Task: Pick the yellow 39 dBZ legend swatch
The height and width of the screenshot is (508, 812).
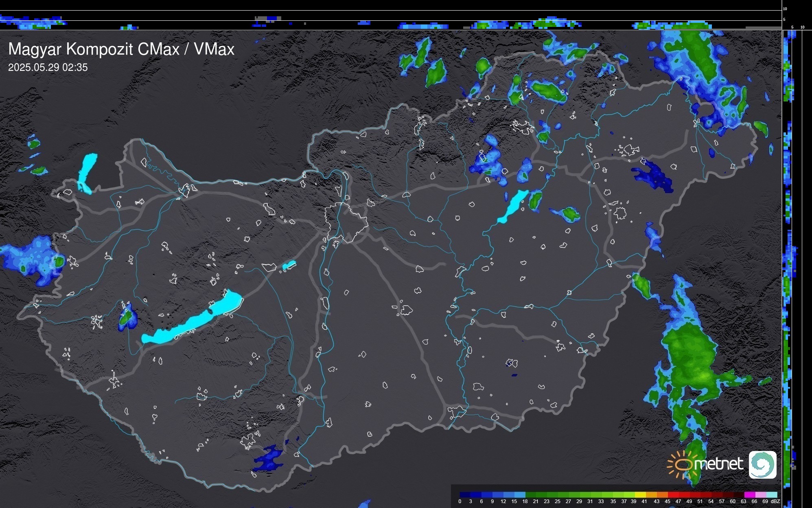Action: 640,495
